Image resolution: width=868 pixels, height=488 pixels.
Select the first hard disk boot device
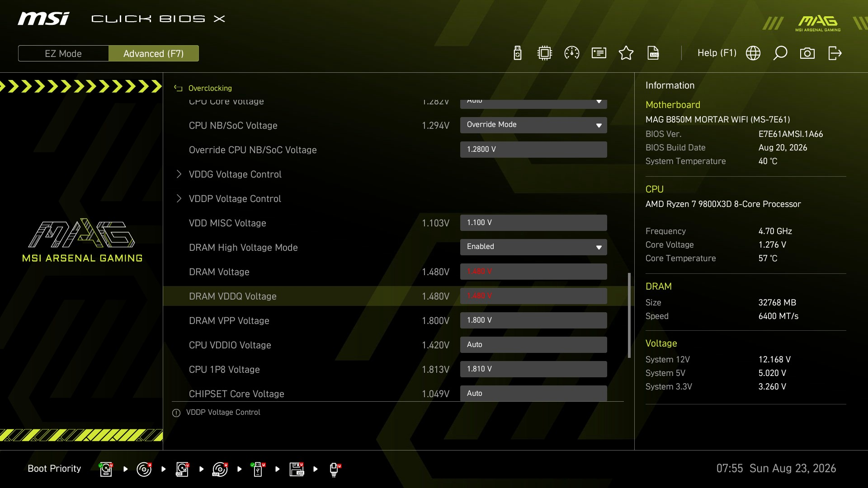point(106,469)
